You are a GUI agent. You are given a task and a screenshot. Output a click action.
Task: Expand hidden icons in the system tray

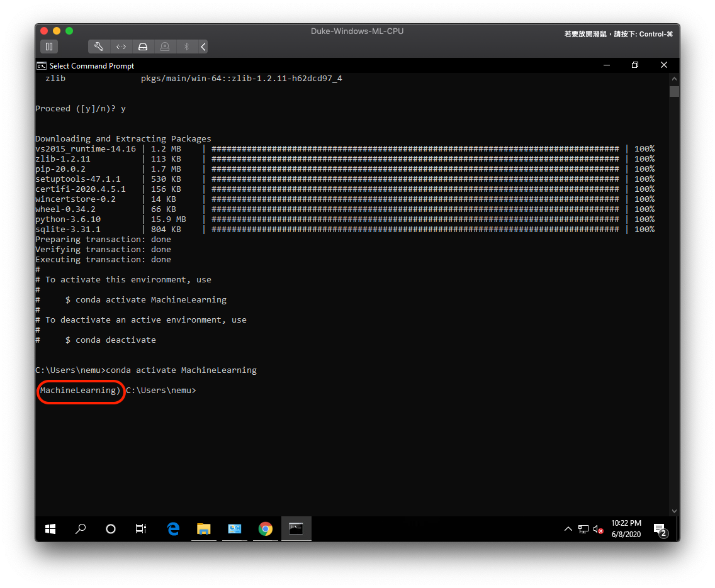[568, 529]
